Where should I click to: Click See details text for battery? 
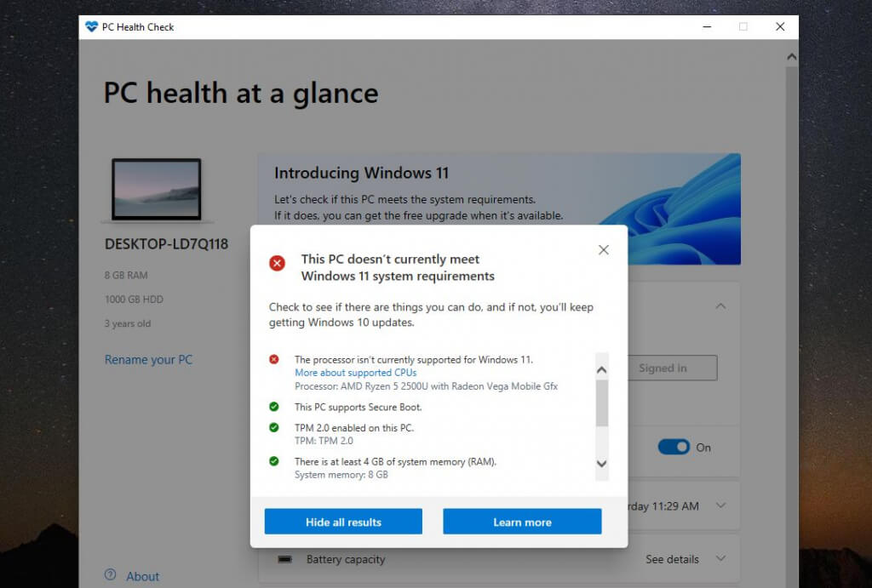click(672, 560)
